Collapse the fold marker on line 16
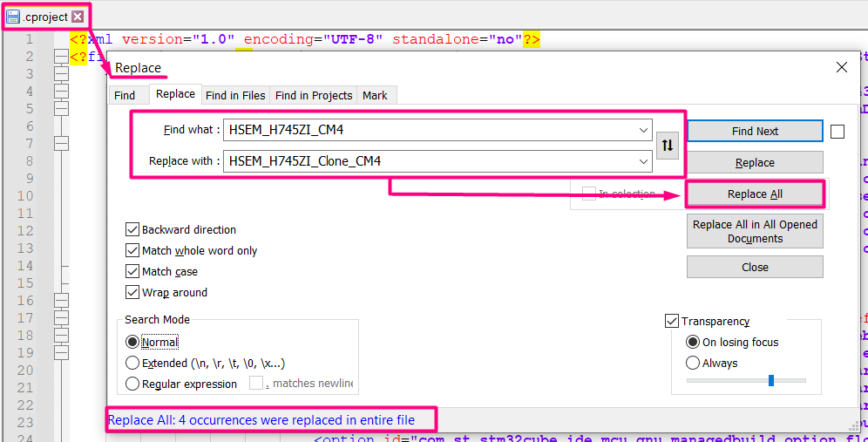The image size is (868, 442). tap(61, 300)
